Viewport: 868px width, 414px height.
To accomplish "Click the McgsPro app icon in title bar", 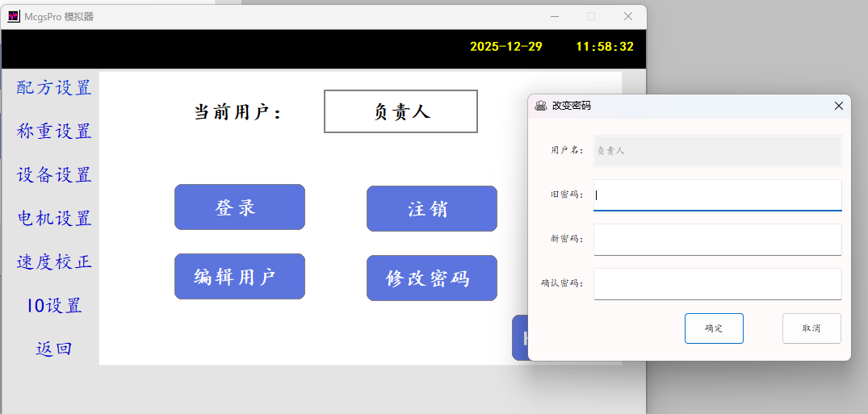I will pos(13,17).
